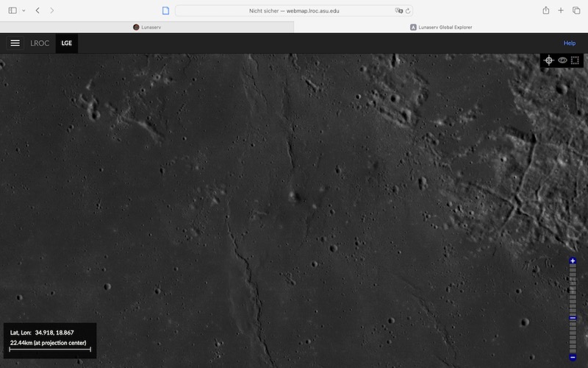The height and width of the screenshot is (368, 588).
Task: Switch to the Lunaserv browser tab
Action: [x=147, y=27]
